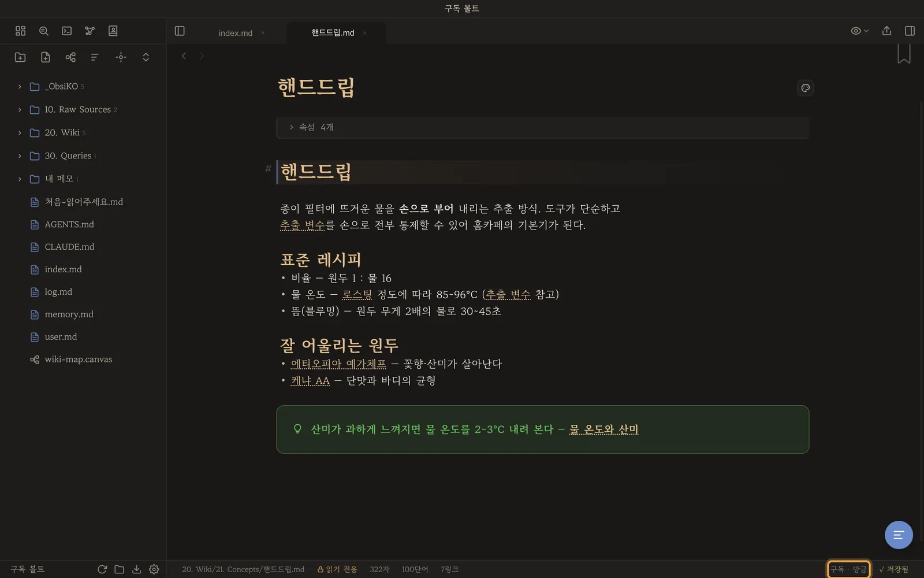Image resolution: width=924 pixels, height=578 pixels.
Task: Follow the 에티오피아 예가체프 link
Action: [338, 364]
